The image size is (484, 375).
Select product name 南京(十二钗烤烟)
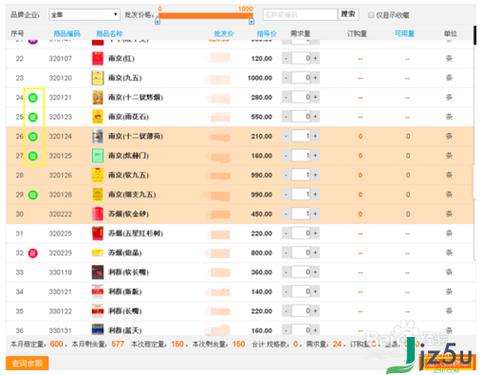click(135, 97)
